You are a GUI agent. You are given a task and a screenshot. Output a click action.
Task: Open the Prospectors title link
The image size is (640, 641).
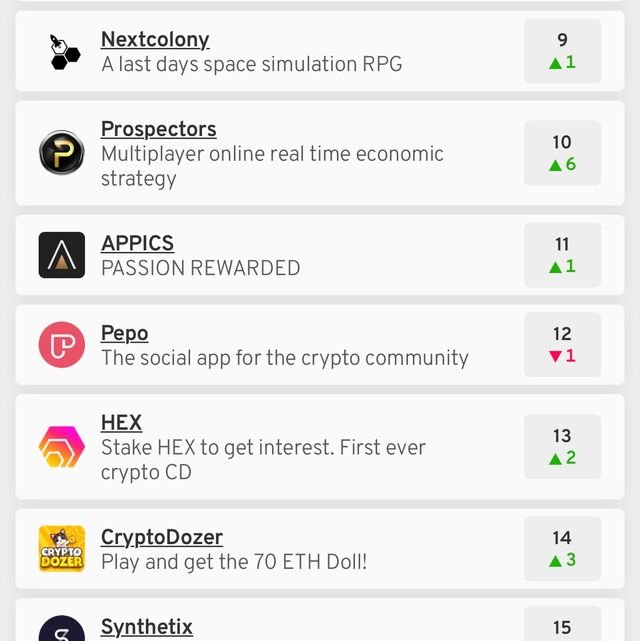coord(158,129)
